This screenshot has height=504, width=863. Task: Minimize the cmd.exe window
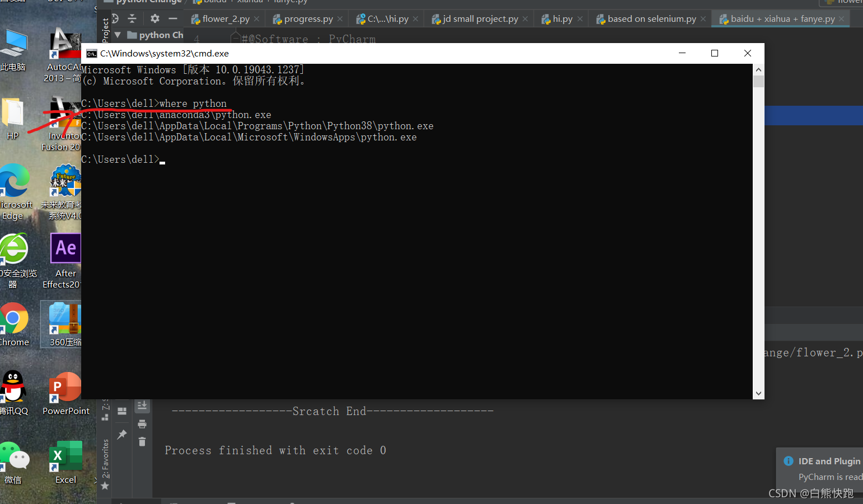tap(682, 53)
